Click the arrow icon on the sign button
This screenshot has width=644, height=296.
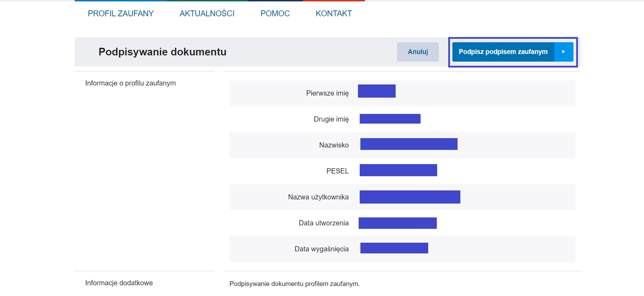pyautogui.click(x=564, y=52)
